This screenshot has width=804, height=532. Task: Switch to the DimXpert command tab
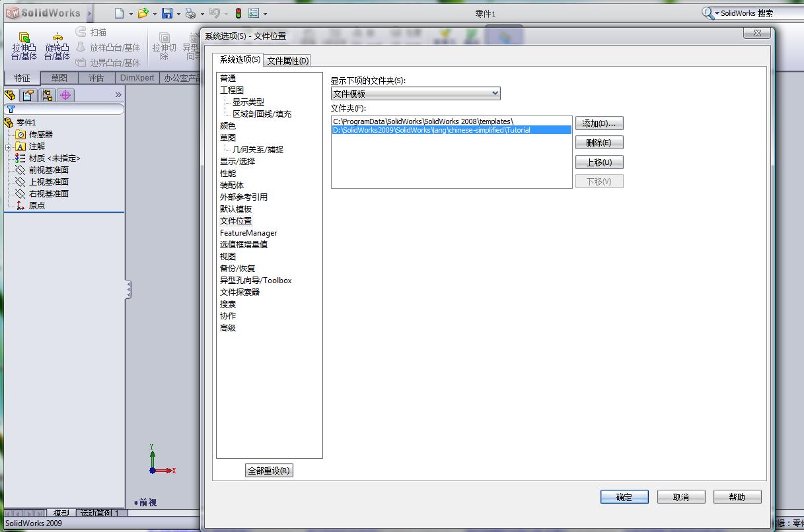point(137,78)
